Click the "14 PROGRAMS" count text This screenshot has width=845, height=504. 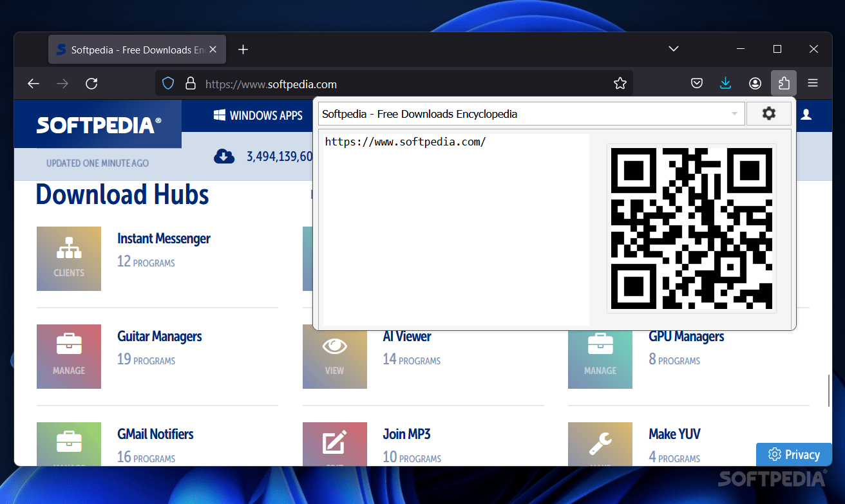(412, 360)
